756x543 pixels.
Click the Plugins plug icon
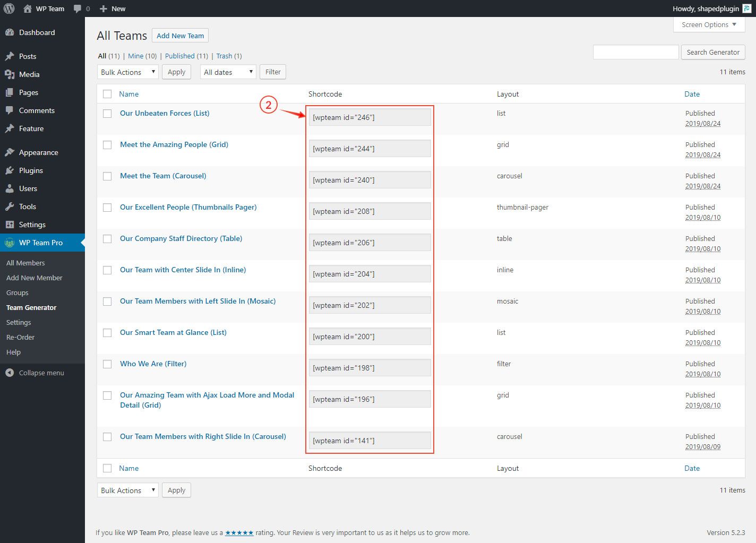(10, 170)
